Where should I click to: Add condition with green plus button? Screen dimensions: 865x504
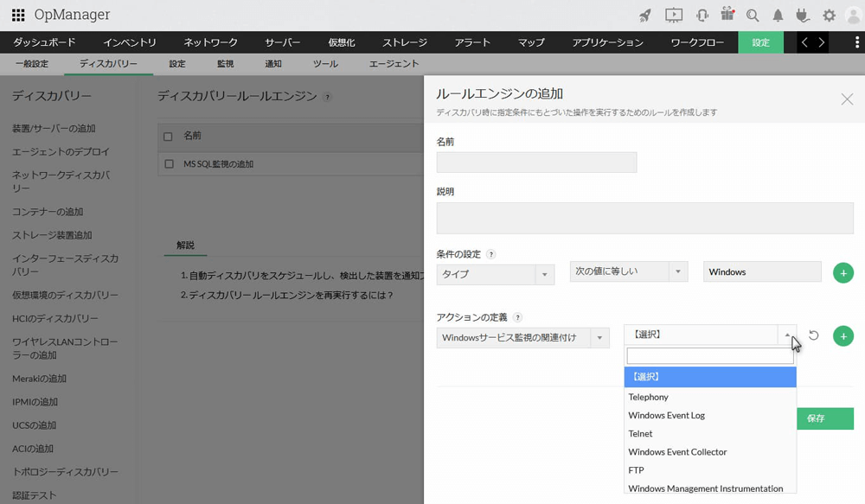[x=843, y=273]
